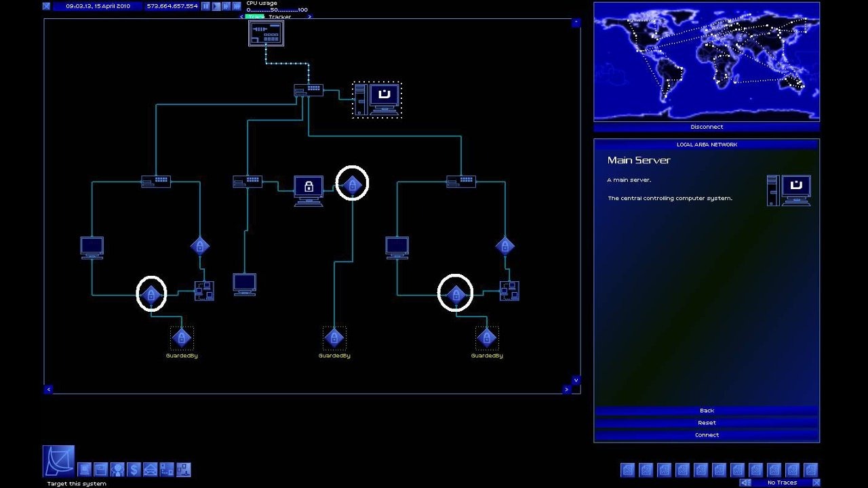Open the hardware status monitor icon
This screenshot has width=868, height=488.
click(x=84, y=469)
